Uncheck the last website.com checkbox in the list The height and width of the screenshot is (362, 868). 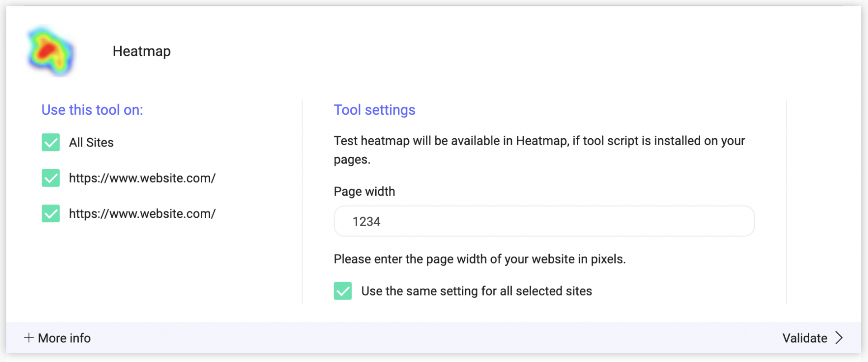(x=51, y=213)
